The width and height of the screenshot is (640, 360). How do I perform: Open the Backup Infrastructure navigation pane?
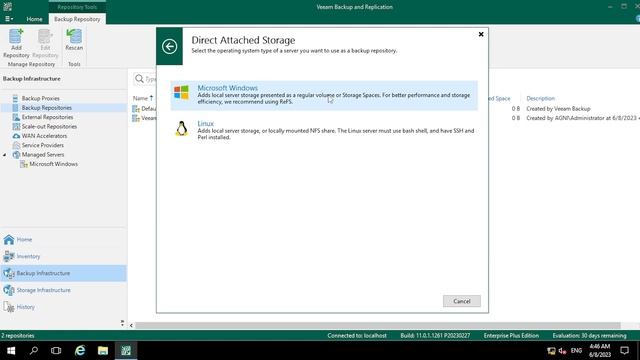click(x=63, y=273)
